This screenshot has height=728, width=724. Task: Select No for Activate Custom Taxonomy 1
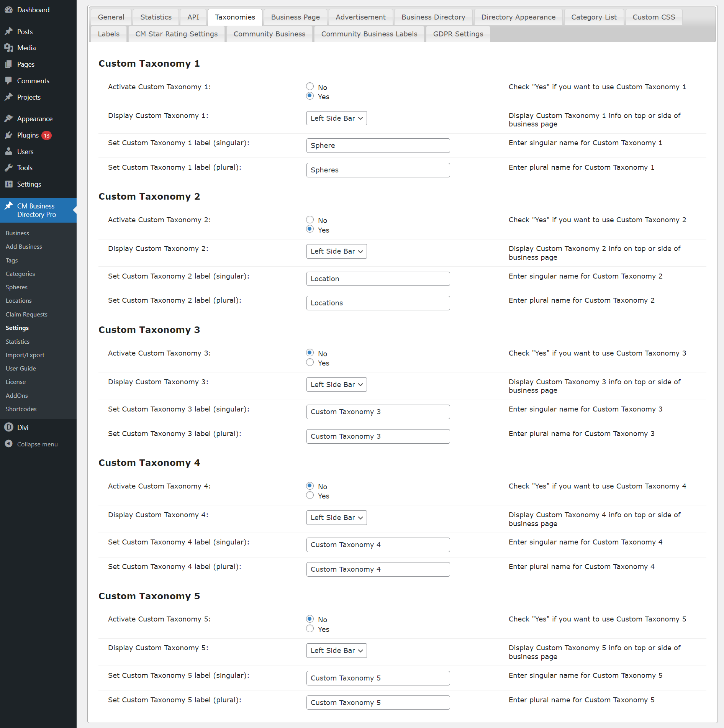[x=310, y=87]
